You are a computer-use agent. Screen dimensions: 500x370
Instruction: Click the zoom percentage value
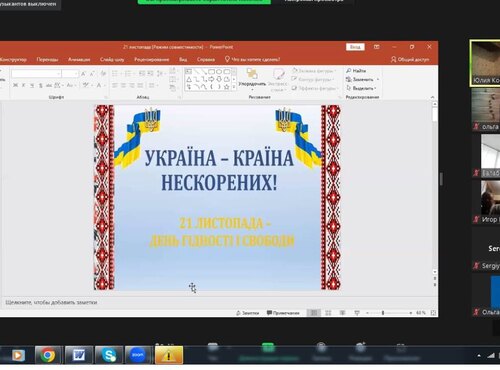[x=421, y=313]
